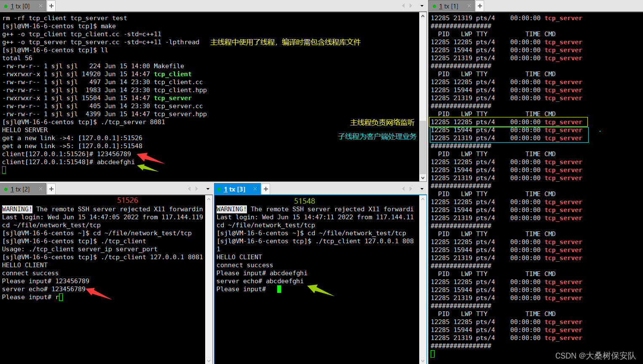Click first "PID LWP TTY TIME CMD" header in tx [1]

tap(497, 34)
